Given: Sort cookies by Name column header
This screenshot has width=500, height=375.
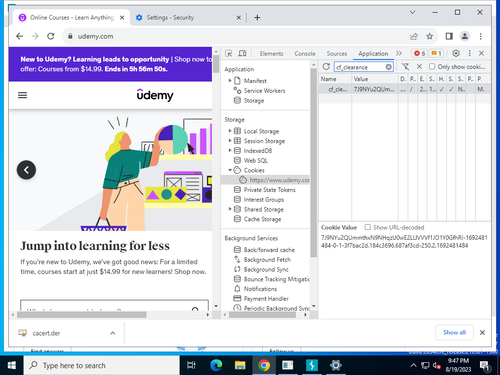Looking at the screenshot, I should pos(335,79).
